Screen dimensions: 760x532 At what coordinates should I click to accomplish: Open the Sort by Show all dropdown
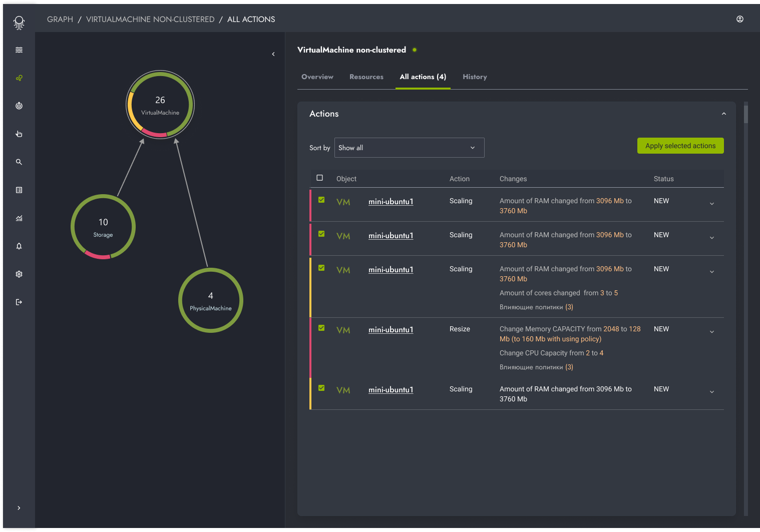coord(410,148)
